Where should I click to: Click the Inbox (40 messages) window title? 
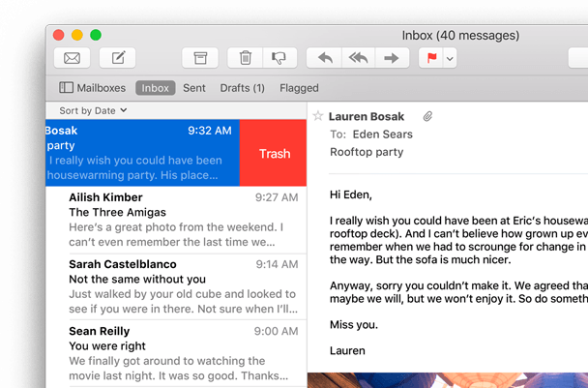[x=460, y=36]
